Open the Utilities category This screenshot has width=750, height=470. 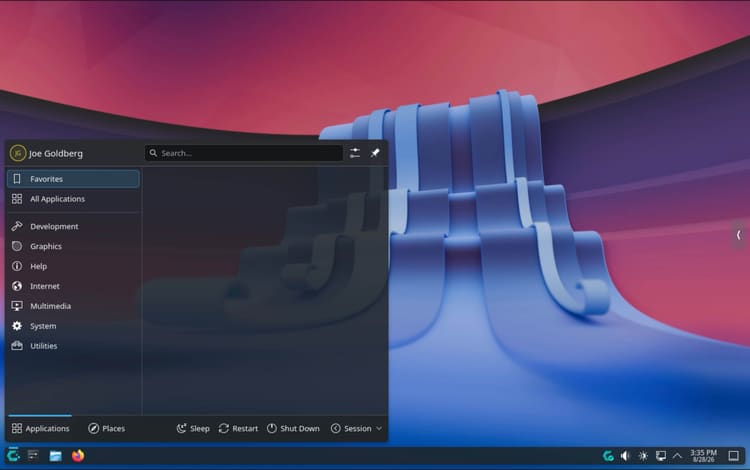pyautogui.click(x=73, y=346)
